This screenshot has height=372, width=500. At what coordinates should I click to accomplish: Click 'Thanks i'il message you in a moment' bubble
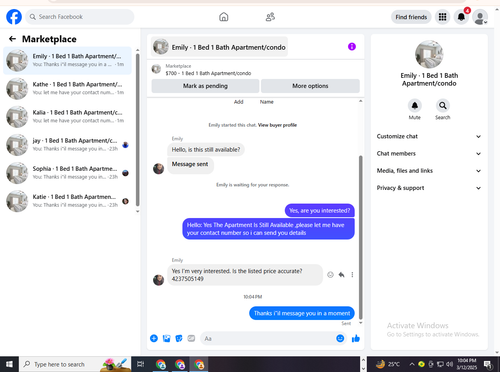[302, 313]
